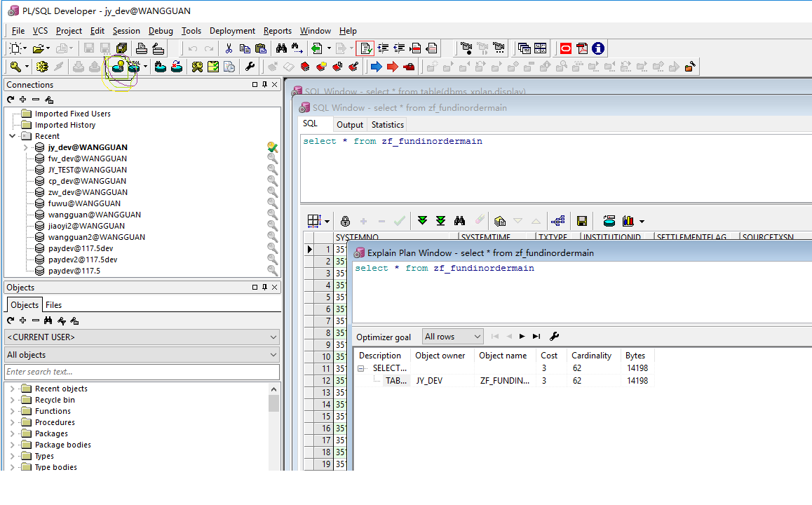812x505 pixels.
Task: Collapse the Recent folder in Connections
Action: coord(13,136)
